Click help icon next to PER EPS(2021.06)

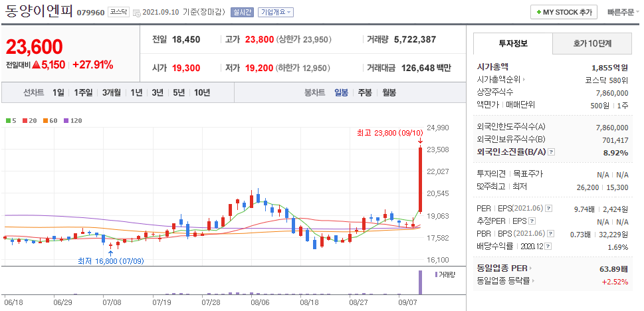[x=548, y=209]
